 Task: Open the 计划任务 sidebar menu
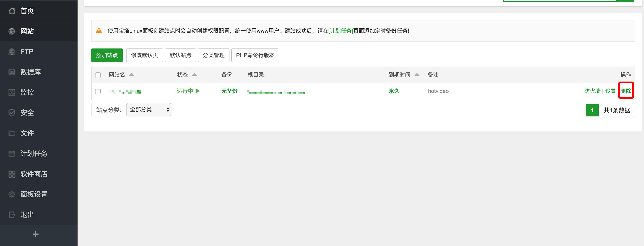tap(34, 153)
